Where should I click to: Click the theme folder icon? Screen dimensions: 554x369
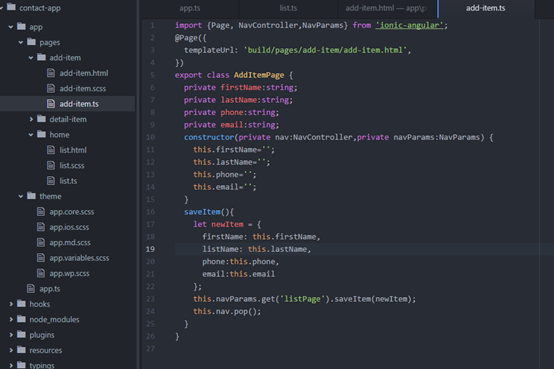click(x=31, y=196)
